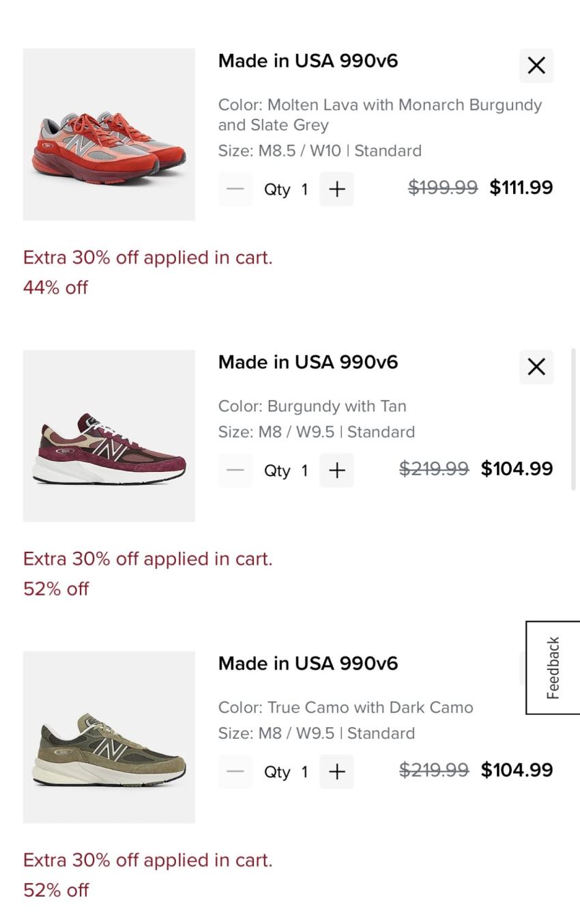The width and height of the screenshot is (580, 924).
Task: Click the $111.99 sale price
Action: 521,188
